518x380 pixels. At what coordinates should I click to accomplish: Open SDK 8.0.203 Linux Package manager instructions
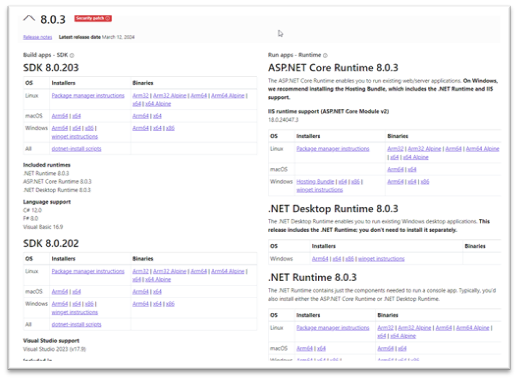(88, 96)
